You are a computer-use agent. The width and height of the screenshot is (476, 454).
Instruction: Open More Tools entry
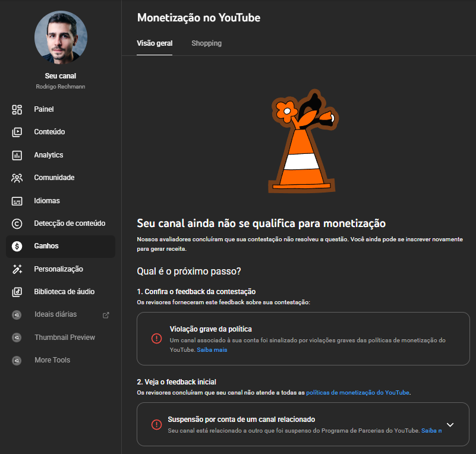pos(61,360)
